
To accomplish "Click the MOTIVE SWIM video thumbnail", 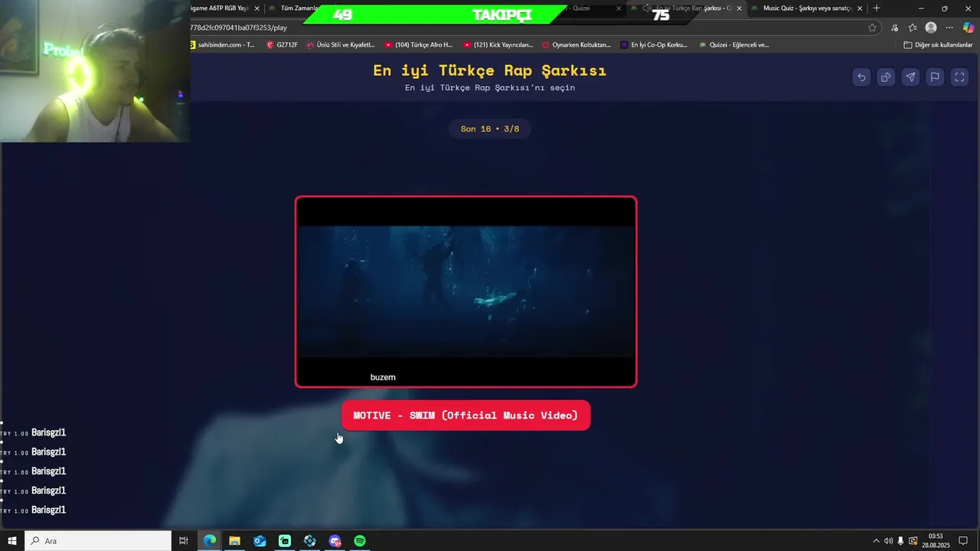I will [465, 292].
